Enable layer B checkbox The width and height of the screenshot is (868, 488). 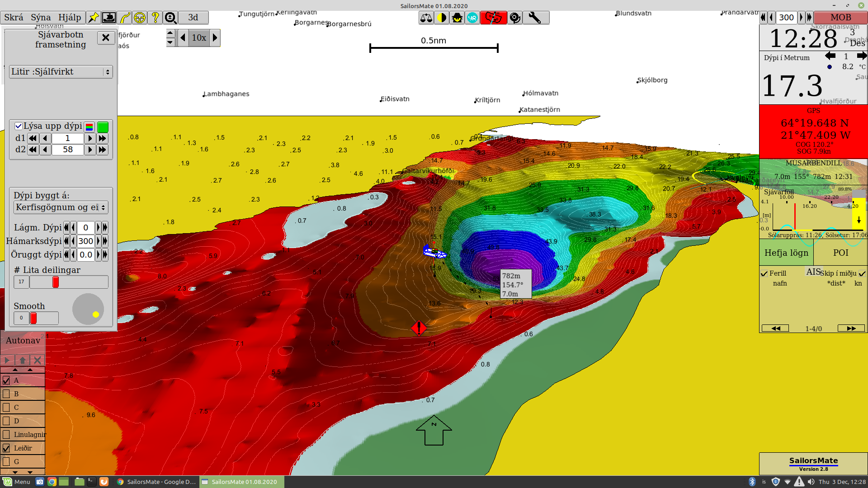(6, 394)
